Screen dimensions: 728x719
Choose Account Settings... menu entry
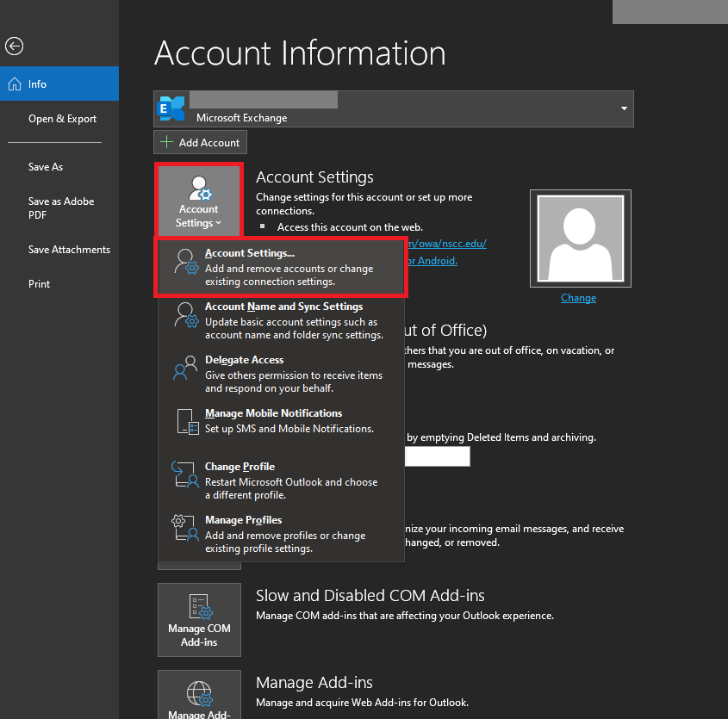[281, 267]
